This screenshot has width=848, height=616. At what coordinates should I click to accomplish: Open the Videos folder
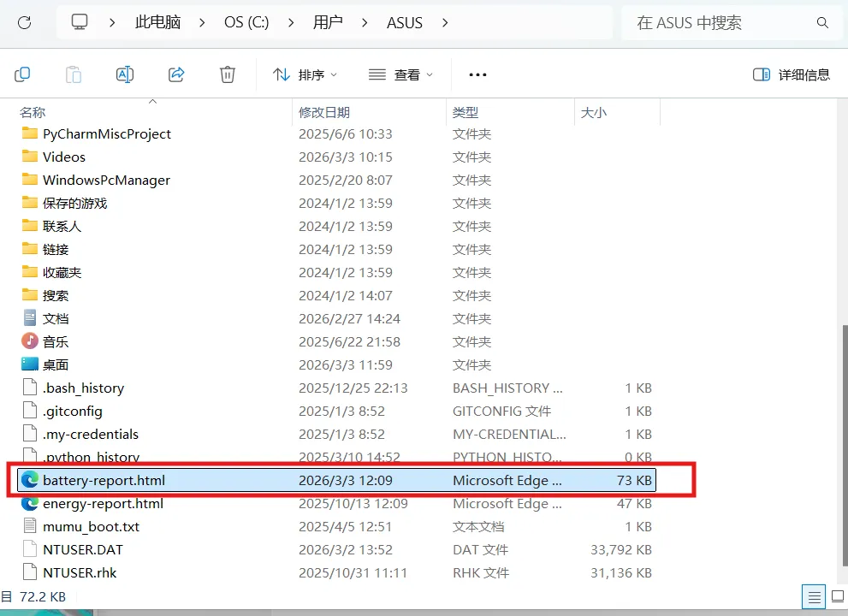63,157
